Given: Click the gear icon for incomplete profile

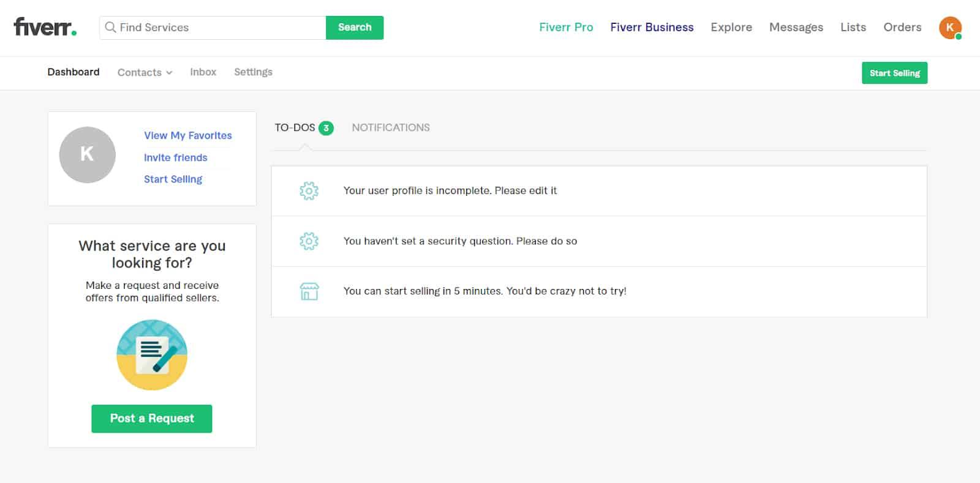Looking at the screenshot, I should coord(309,191).
